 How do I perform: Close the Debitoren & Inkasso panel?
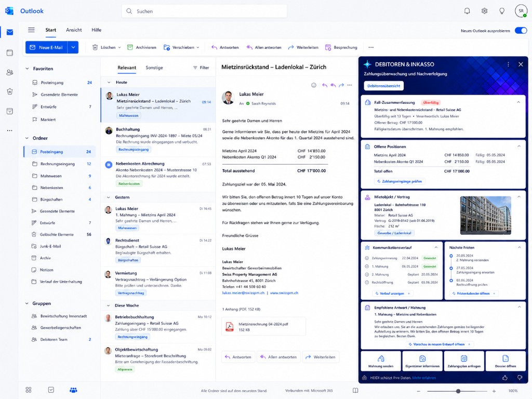(521, 64)
